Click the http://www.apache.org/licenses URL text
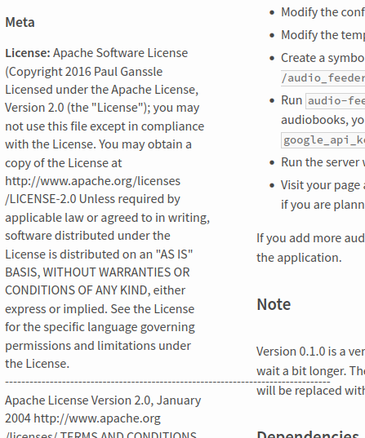 pos(93,181)
